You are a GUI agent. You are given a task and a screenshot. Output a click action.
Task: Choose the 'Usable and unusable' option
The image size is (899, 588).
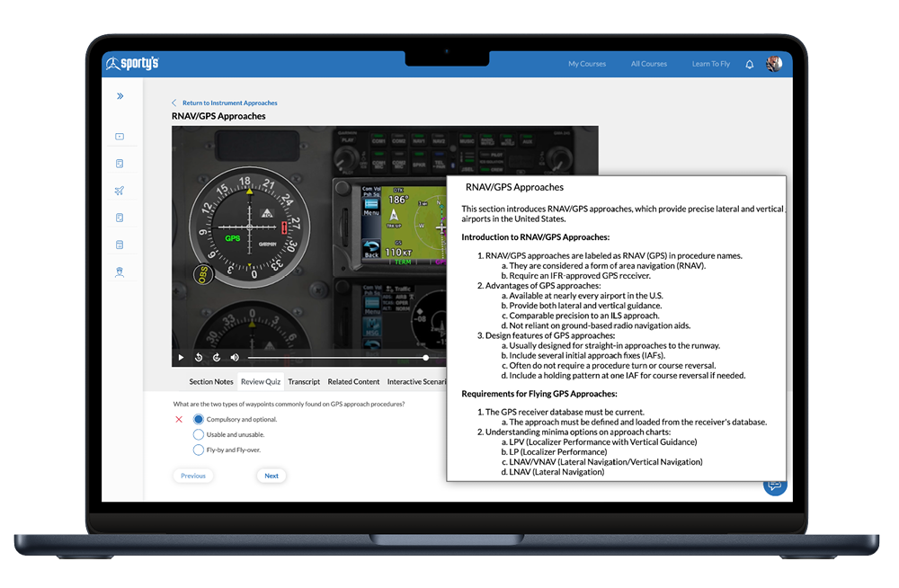point(199,434)
